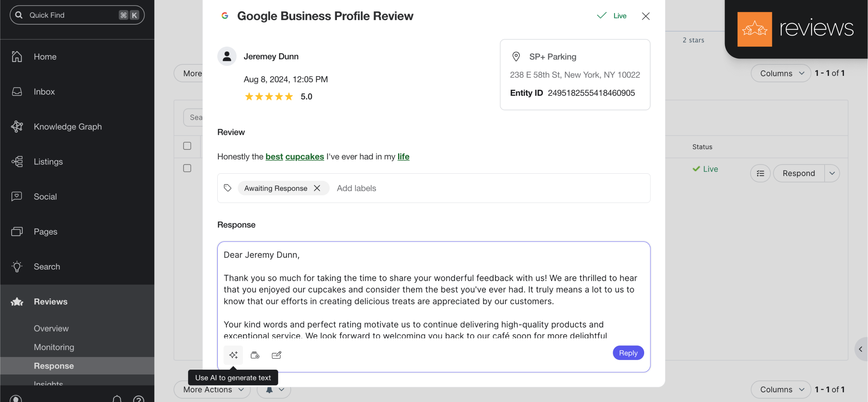Click the saved response template icon
868x402 pixels.
coord(255,355)
